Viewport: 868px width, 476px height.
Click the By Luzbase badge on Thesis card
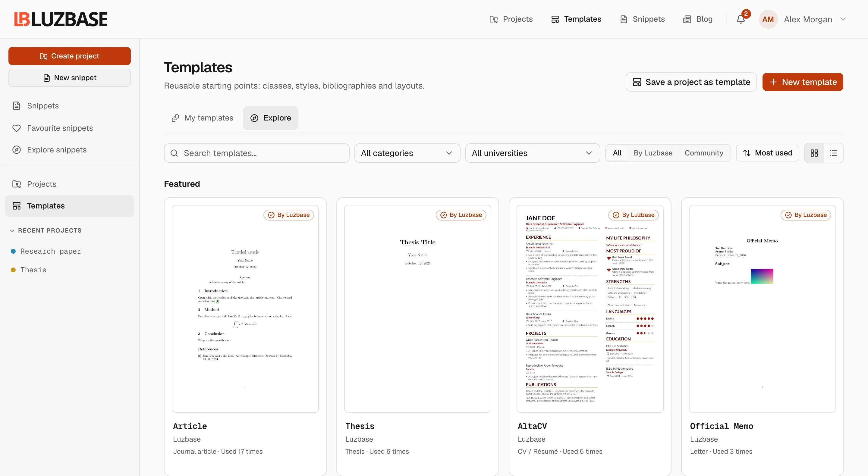[x=461, y=215]
